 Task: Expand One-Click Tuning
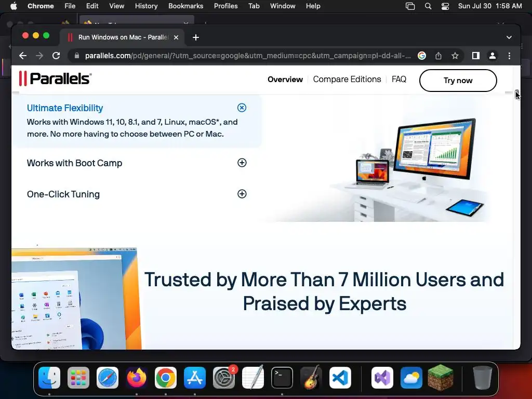[x=242, y=194]
